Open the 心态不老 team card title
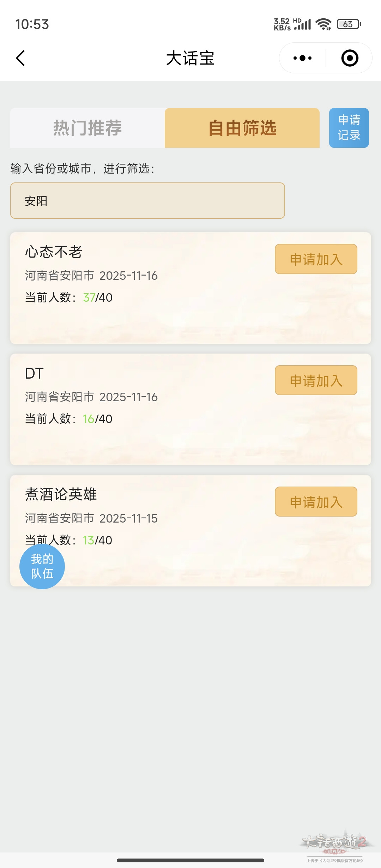The width and height of the screenshot is (381, 868). tap(54, 252)
